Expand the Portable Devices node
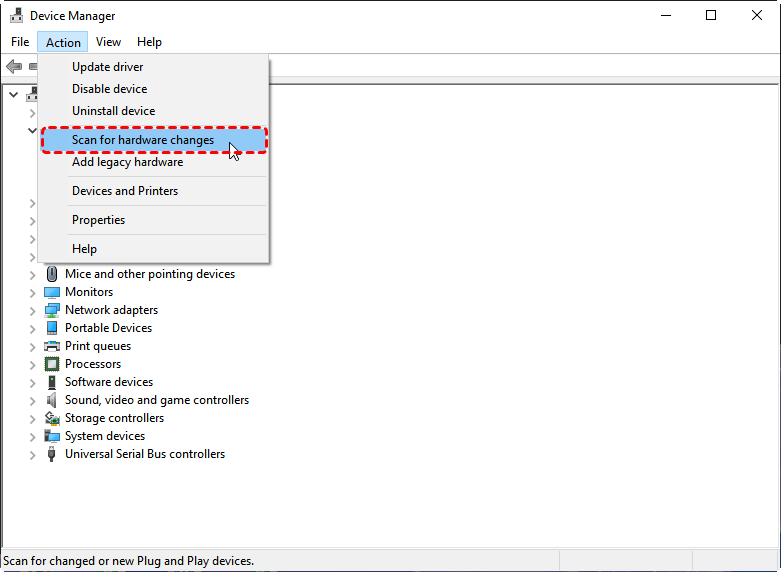The width and height of the screenshot is (781, 572). 32,328
